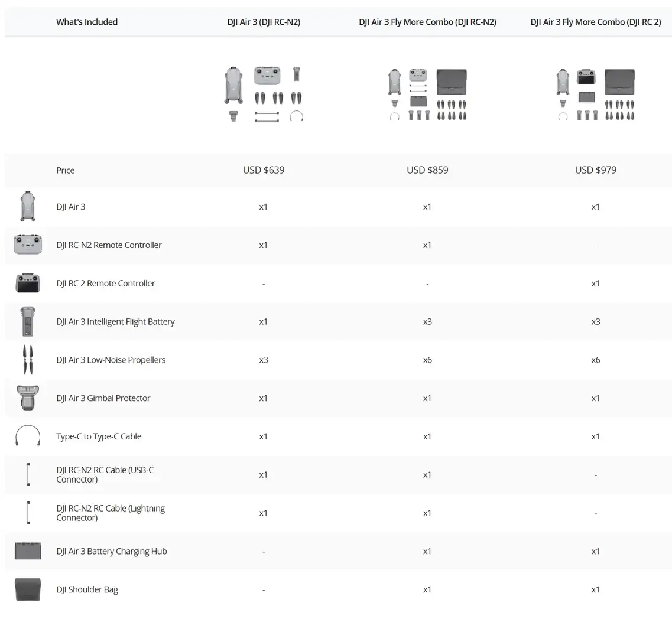Click the Battery Charging Hub icon
Image resolution: width=672 pixels, height=619 pixels.
28,551
